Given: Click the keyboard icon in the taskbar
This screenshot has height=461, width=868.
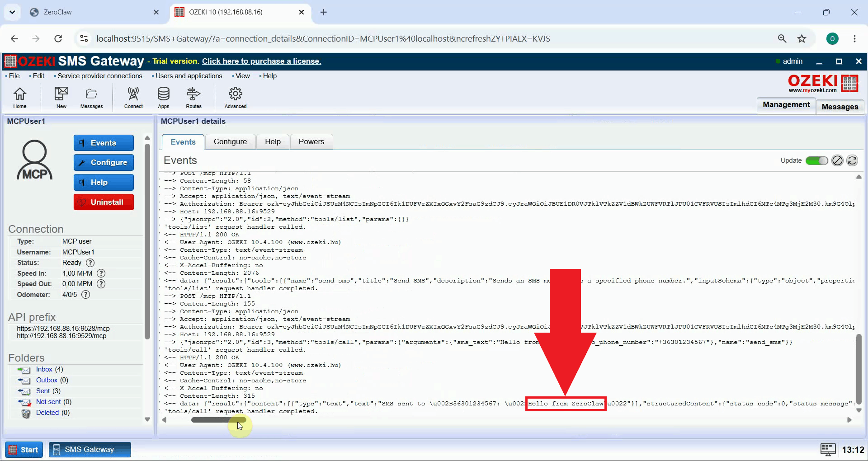Looking at the screenshot, I should pos(828,449).
